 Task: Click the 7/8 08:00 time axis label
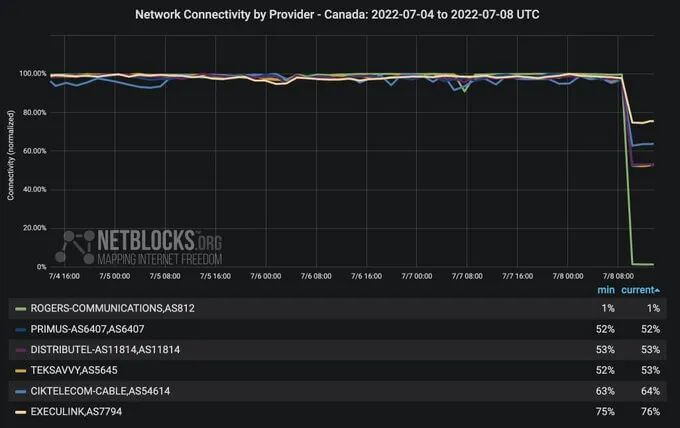tap(618, 276)
